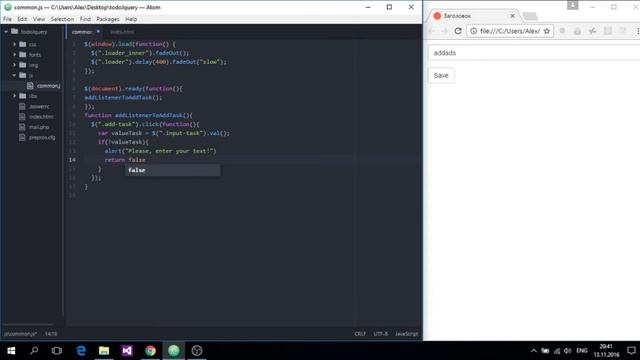
Task: Click cursor position 14:18 in status bar
Action: [51, 334]
